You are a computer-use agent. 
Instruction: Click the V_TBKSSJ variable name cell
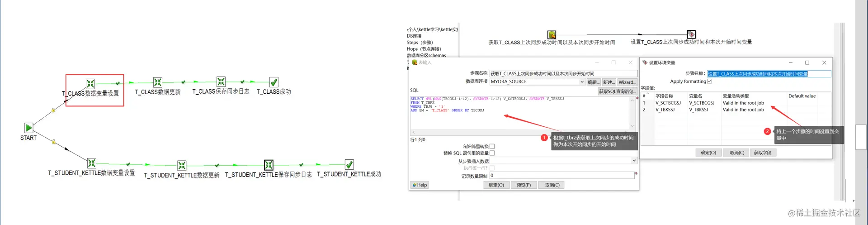(x=698, y=110)
